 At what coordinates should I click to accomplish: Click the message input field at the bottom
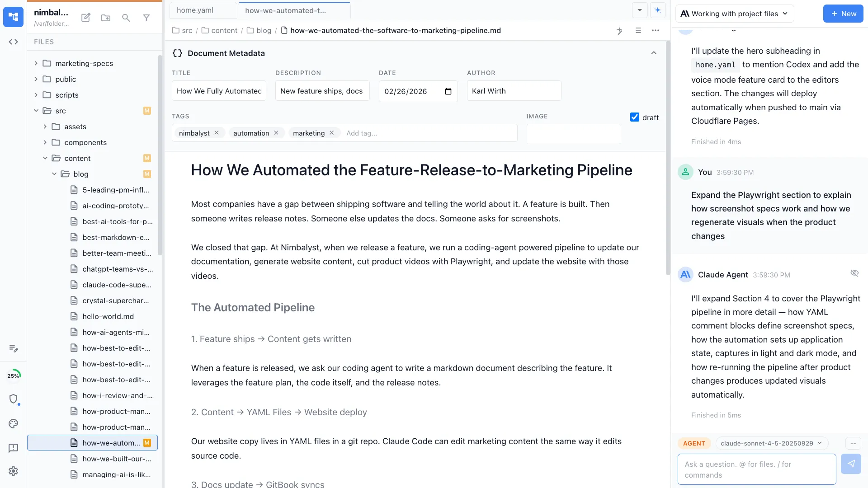click(756, 469)
